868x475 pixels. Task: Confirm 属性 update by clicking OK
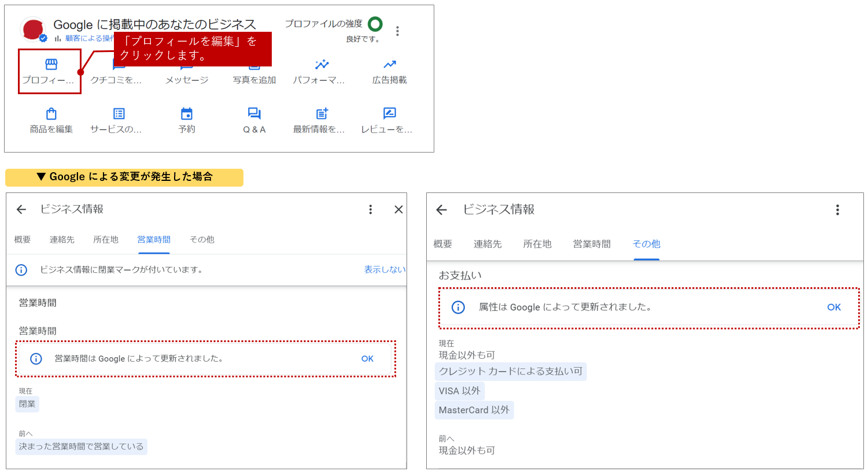[833, 307]
